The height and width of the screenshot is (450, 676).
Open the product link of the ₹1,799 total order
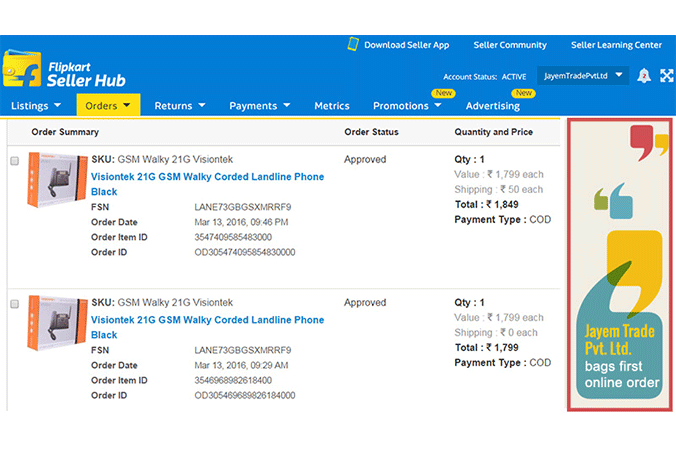(x=207, y=327)
